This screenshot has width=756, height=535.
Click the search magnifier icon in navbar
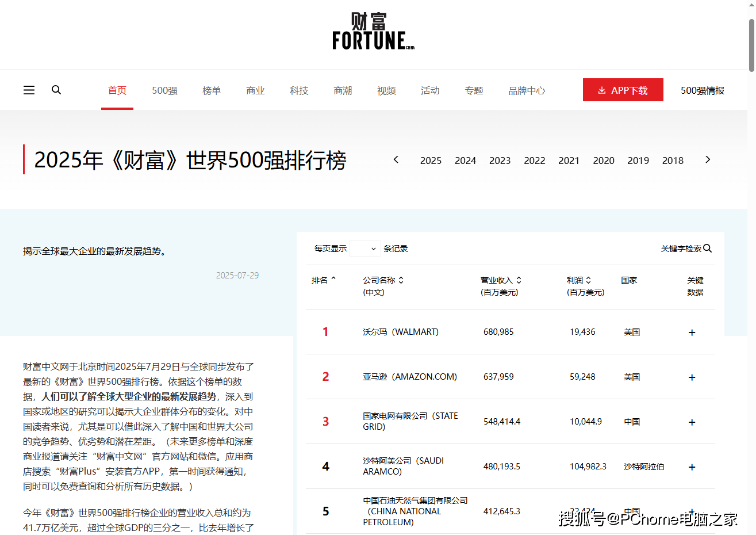coord(56,90)
